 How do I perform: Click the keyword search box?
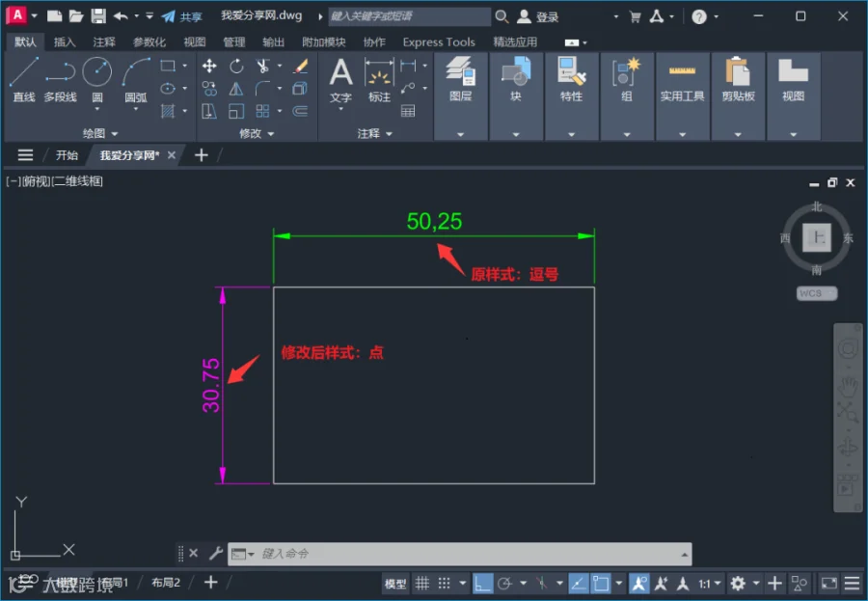tap(410, 16)
